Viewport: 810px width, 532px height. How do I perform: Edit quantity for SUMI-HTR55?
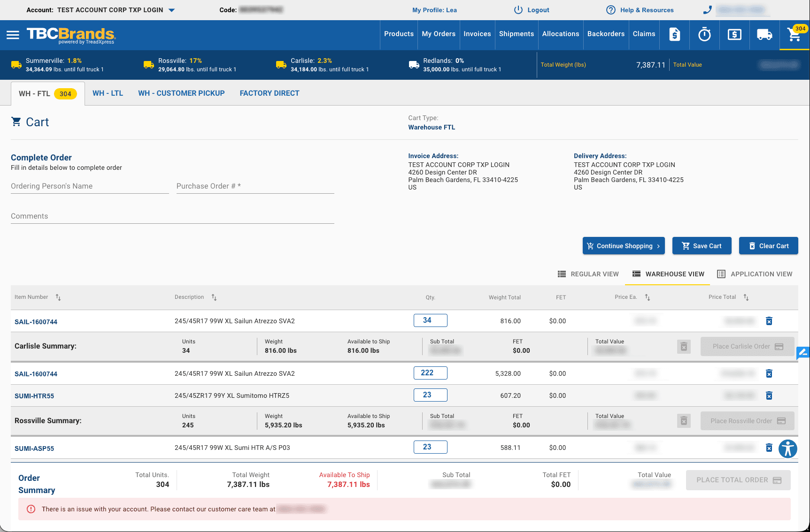[431, 395]
